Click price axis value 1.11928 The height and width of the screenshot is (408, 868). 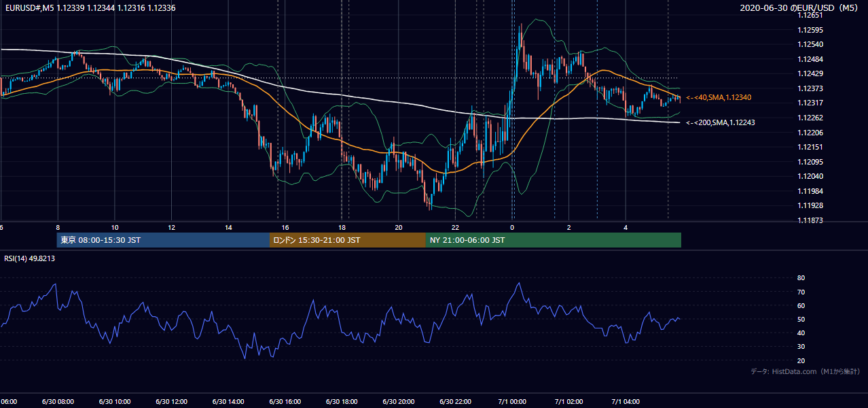click(x=810, y=205)
